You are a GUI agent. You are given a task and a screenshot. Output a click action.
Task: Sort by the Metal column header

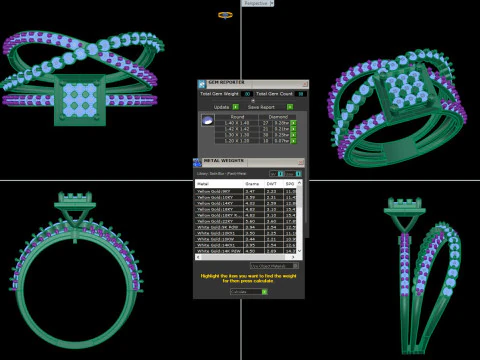pos(219,184)
